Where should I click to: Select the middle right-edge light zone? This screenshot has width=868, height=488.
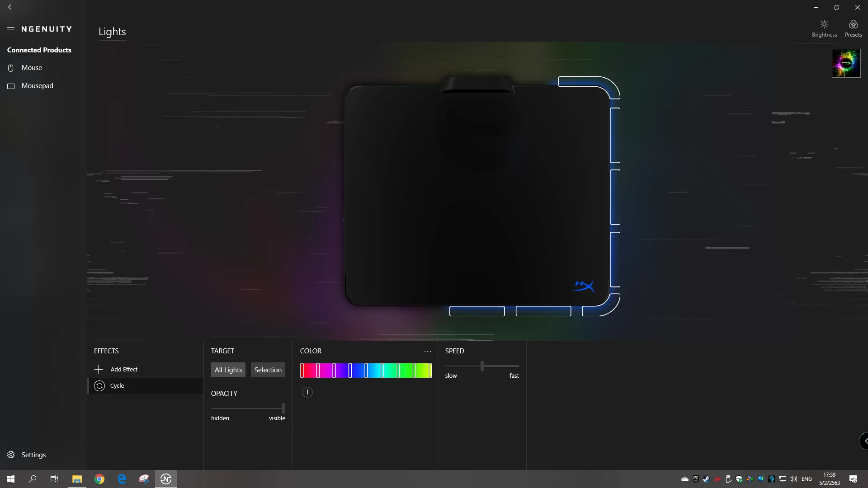coord(615,197)
